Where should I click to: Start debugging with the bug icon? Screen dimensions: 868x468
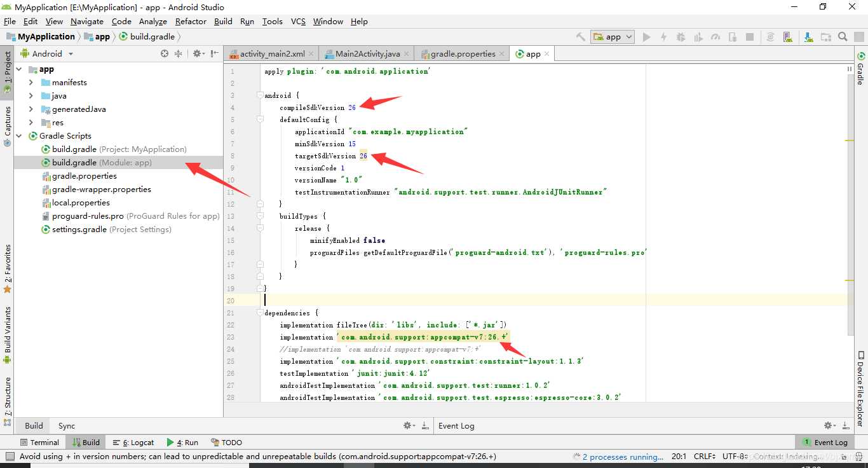[x=681, y=37]
